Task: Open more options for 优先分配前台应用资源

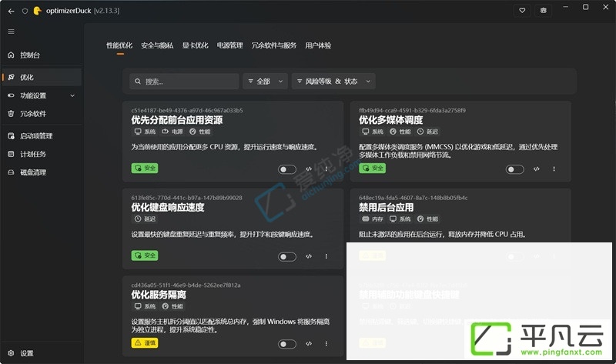Action: coord(326,169)
